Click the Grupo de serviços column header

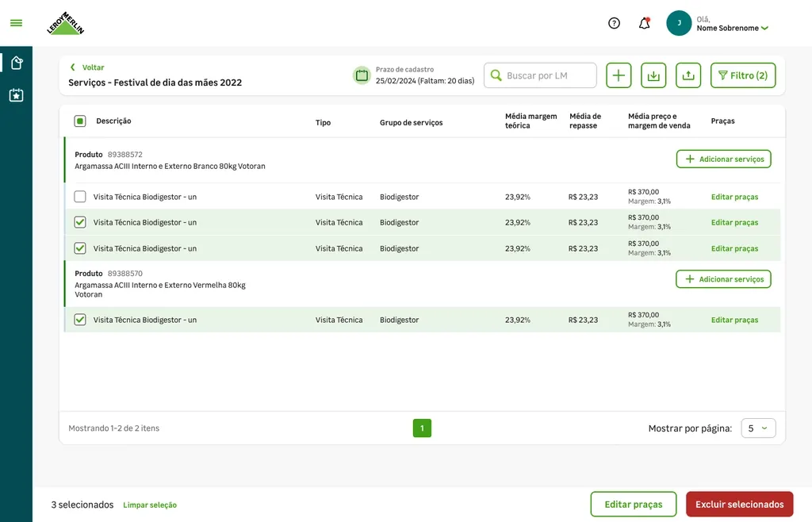[412, 123]
